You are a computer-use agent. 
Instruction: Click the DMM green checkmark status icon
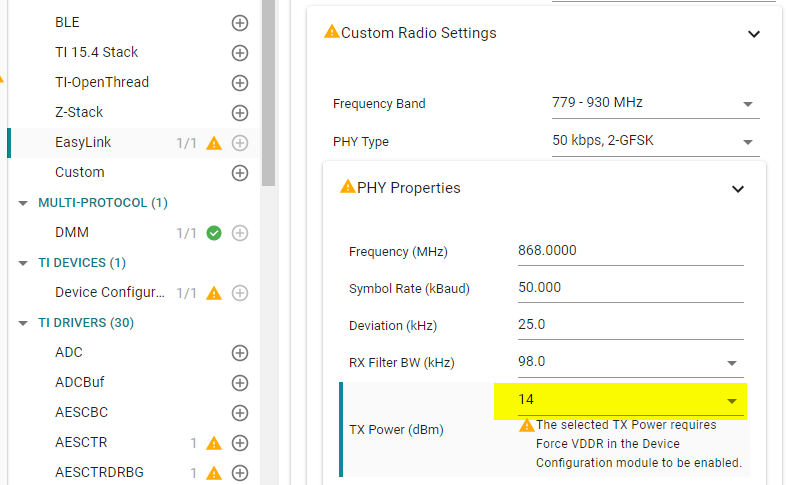coord(213,233)
